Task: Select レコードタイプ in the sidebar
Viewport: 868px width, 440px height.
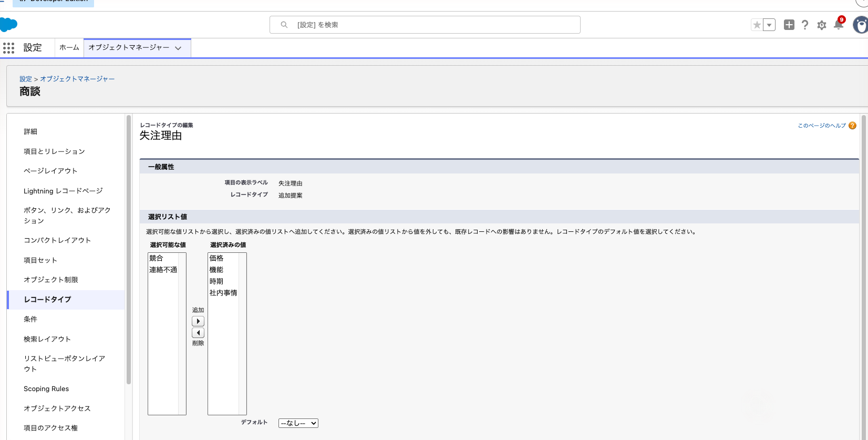Action: point(66,300)
